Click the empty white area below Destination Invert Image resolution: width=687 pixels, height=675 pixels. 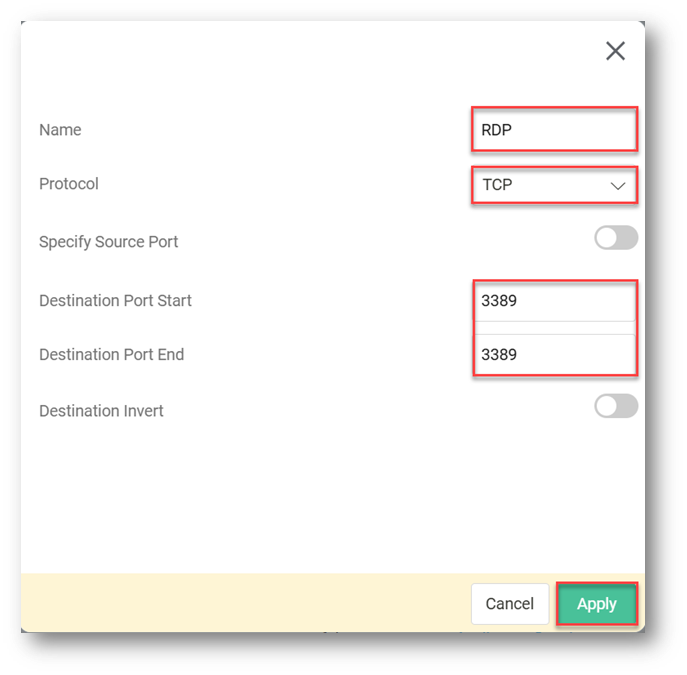pyautogui.click(x=300, y=500)
